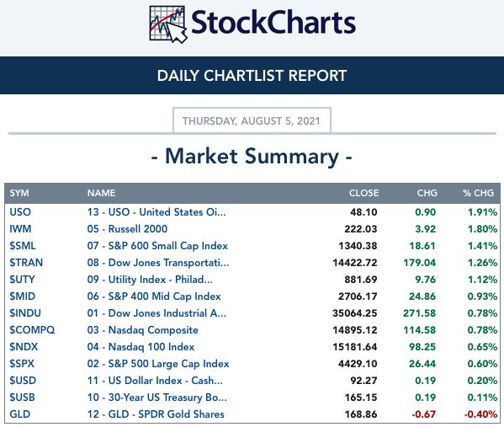Image resolution: width=504 pixels, height=427 pixels.
Task: Open the US Dollar Index link
Action: [x=155, y=381]
